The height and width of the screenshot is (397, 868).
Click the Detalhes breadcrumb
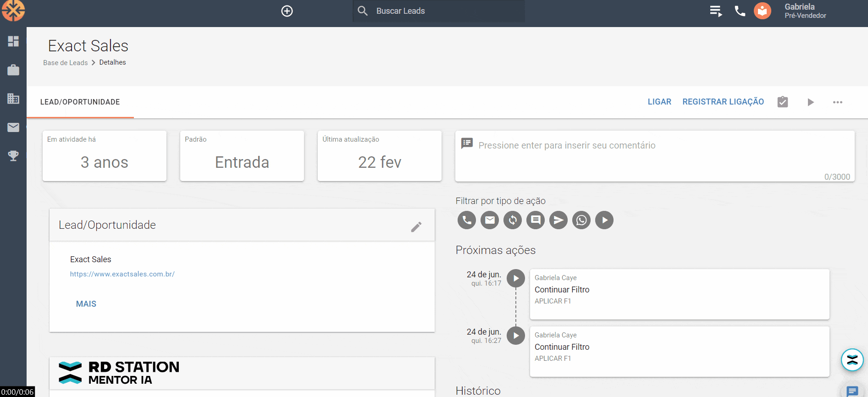113,62
